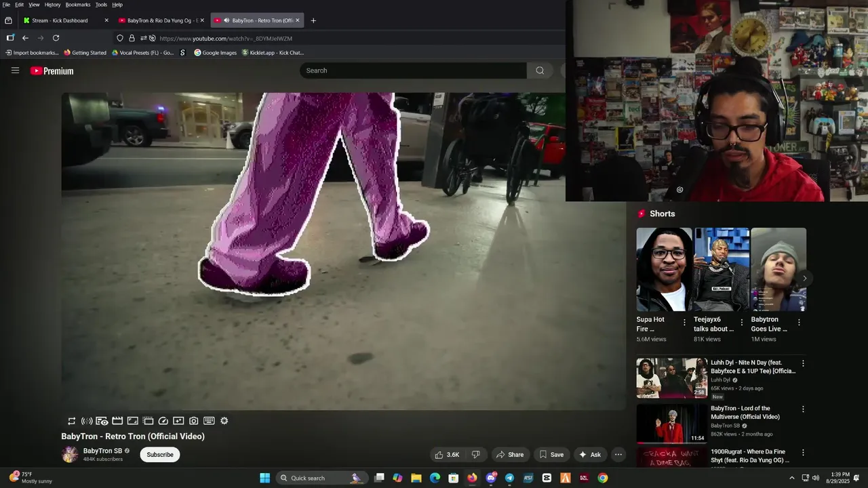Open the View menu
Screen dimensions: 868x488
point(34,5)
